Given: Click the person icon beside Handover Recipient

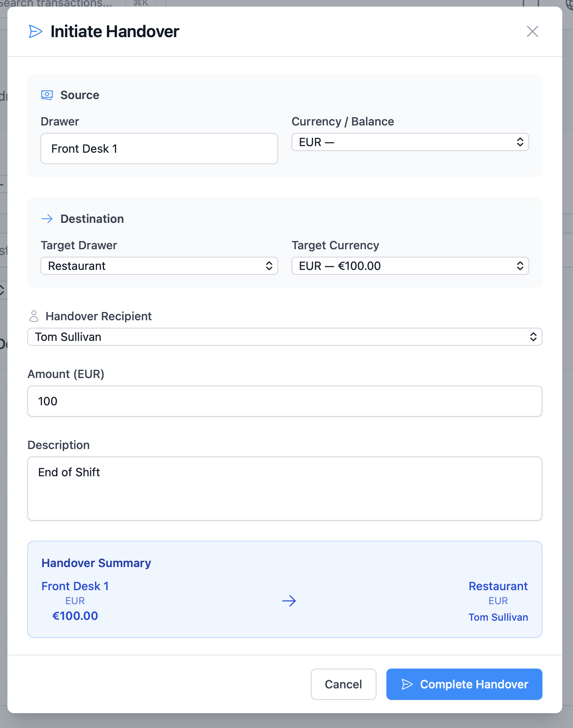Looking at the screenshot, I should coord(34,316).
